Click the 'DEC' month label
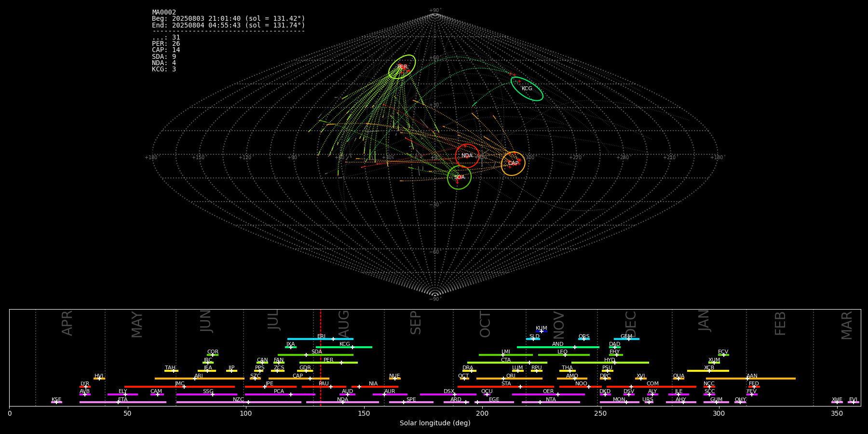The image size is (868, 434). tap(631, 324)
